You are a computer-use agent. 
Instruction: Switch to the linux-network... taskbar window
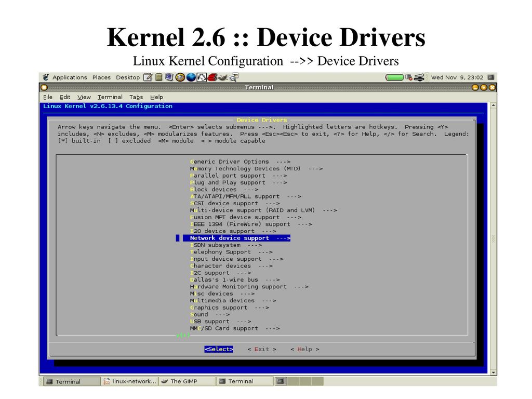coord(129,381)
